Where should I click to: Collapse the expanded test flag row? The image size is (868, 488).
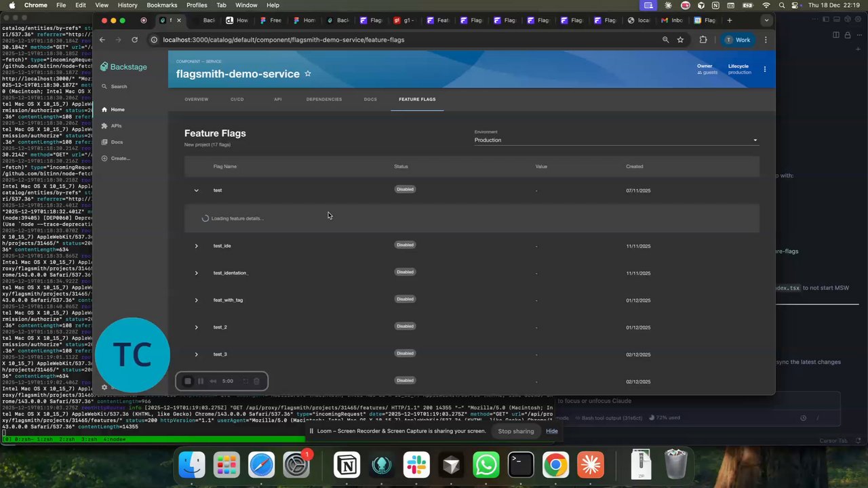(197, 190)
